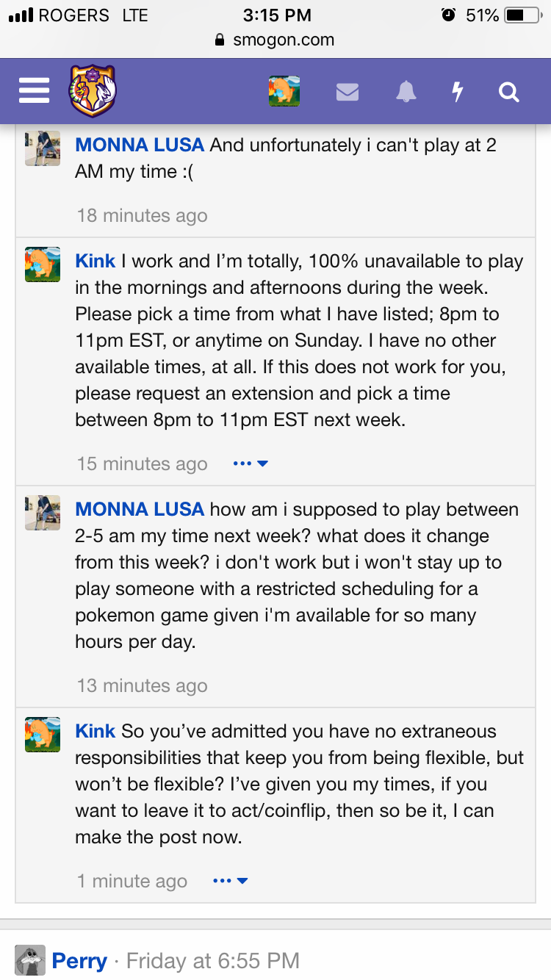Image resolution: width=551 pixels, height=980 pixels.
Task: Open MONNA LUSA profile from the 2-5 am comment
Action: pyautogui.click(x=140, y=509)
